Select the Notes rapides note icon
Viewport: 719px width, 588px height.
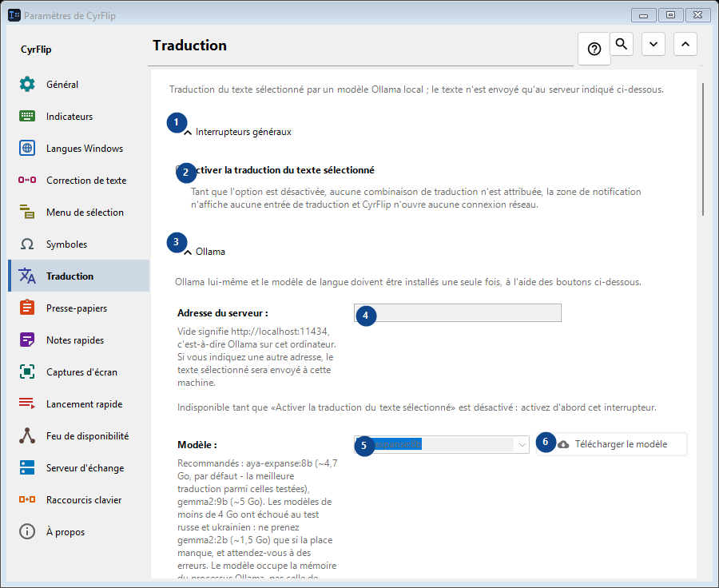click(27, 340)
